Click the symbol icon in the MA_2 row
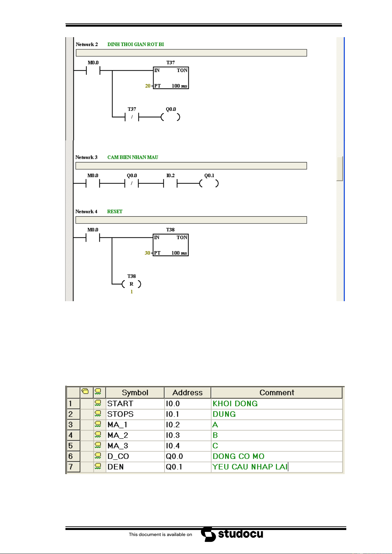This screenshot has width=392, height=554. (x=98, y=435)
